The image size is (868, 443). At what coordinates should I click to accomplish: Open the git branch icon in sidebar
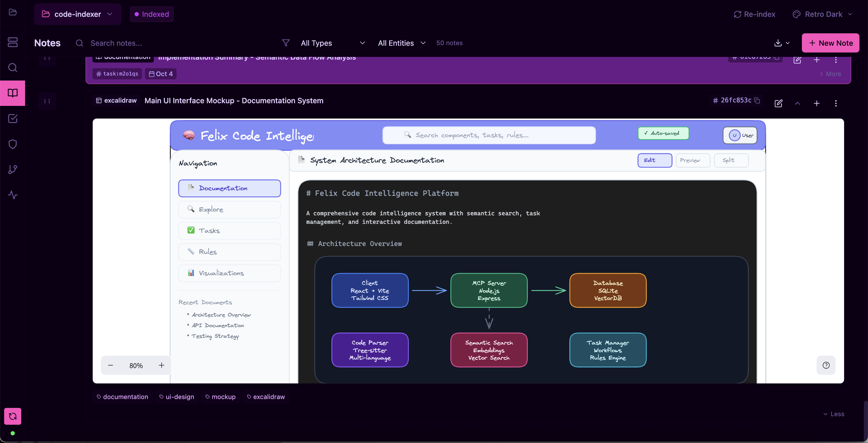pyautogui.click(x=12, y=169)
